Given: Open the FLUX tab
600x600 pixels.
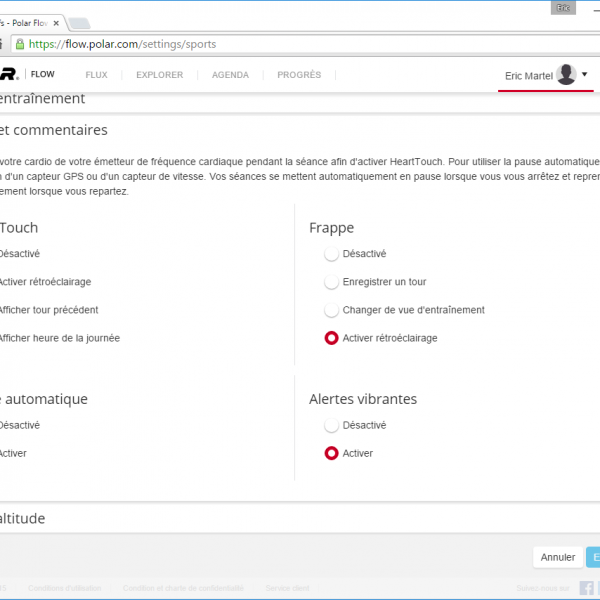Looking at the screenshot, I should click(x=96, y=75).
